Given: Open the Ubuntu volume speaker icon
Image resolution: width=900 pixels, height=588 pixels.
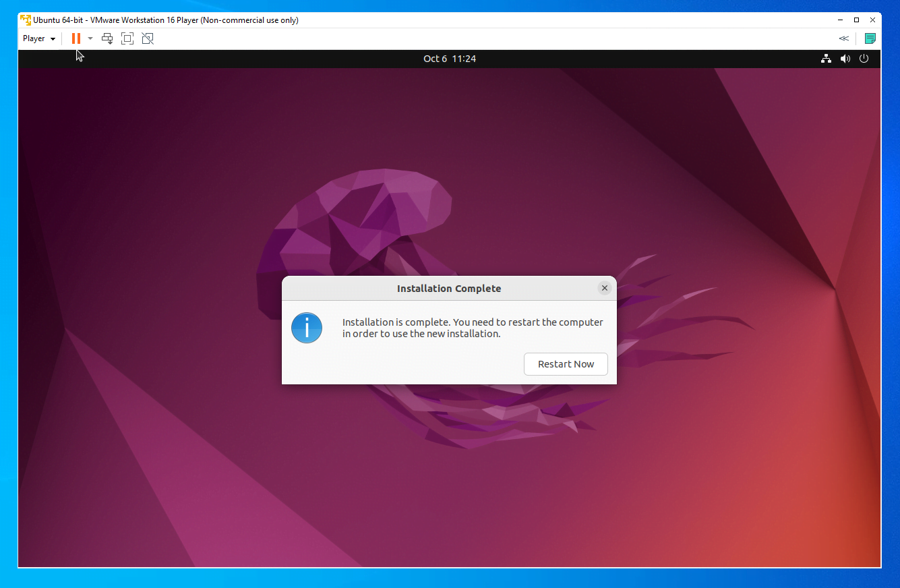Looking at the screenshot, I should point(845,59).
